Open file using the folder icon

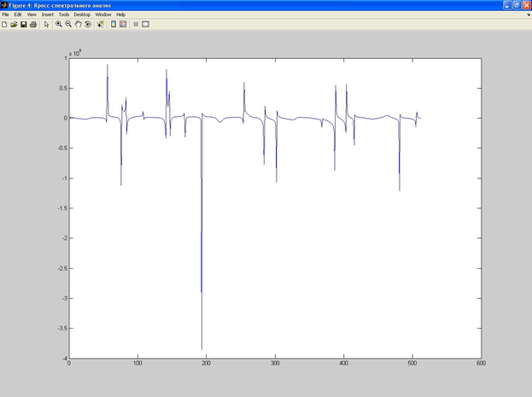(x=14, y=25)
